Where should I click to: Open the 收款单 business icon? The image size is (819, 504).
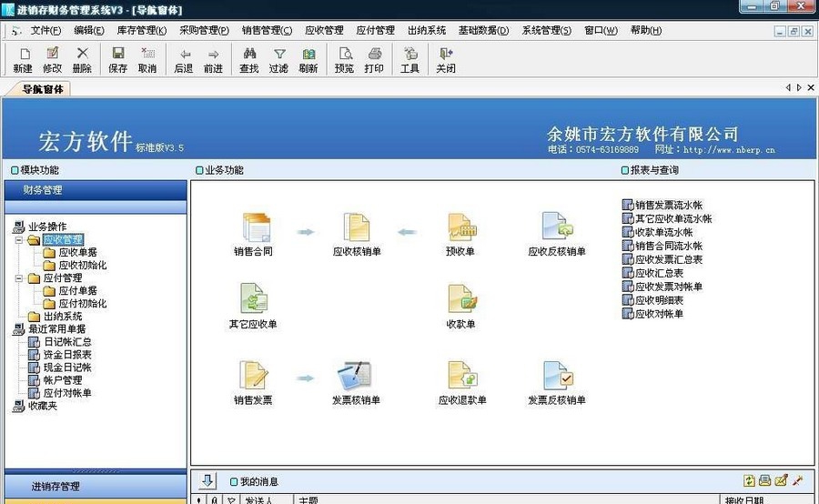(x=461, y=299)
